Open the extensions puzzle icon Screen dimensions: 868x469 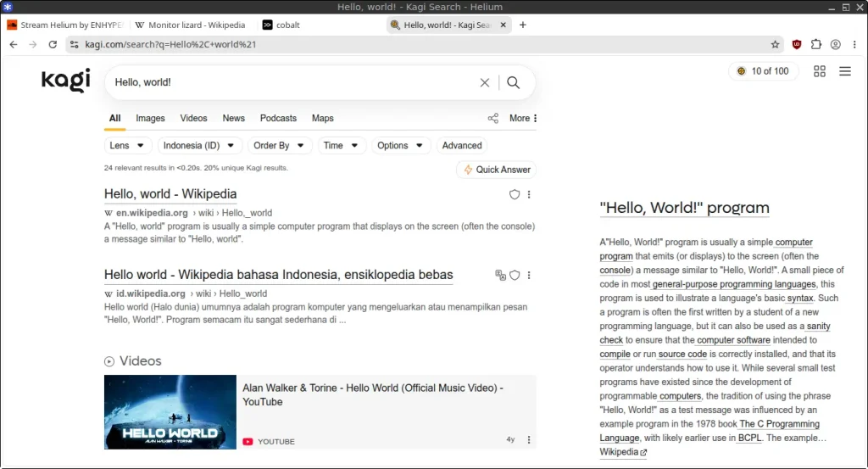(x=816, y=44)
